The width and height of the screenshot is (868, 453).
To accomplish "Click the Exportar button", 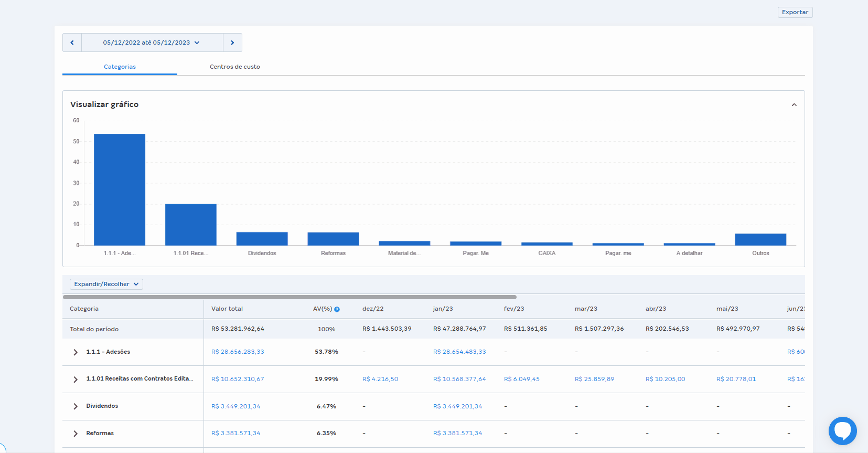I will coord(795,12).
